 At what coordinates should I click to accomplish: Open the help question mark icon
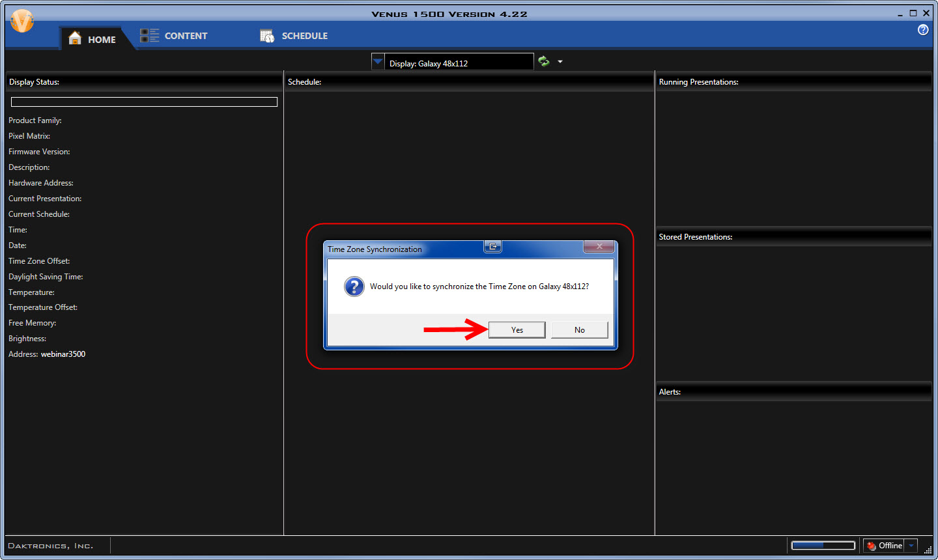coord(923,30)
